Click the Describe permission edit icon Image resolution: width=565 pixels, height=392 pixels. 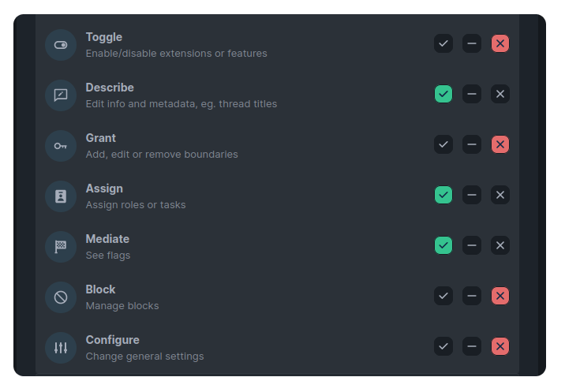click(61, 95)
